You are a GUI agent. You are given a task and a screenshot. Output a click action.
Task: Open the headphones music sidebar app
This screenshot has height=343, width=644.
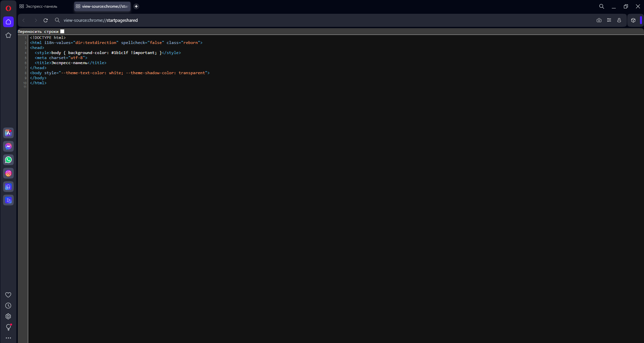[x=8, y=187]
